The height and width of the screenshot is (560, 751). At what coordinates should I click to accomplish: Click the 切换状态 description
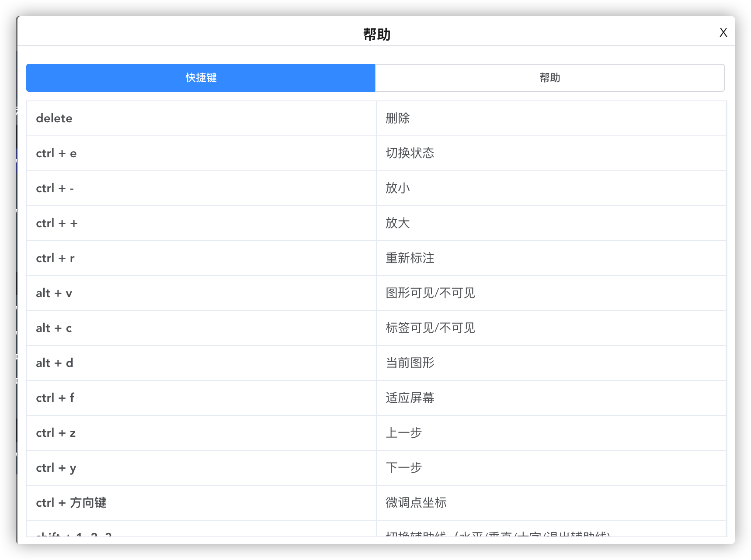(551, 153)
